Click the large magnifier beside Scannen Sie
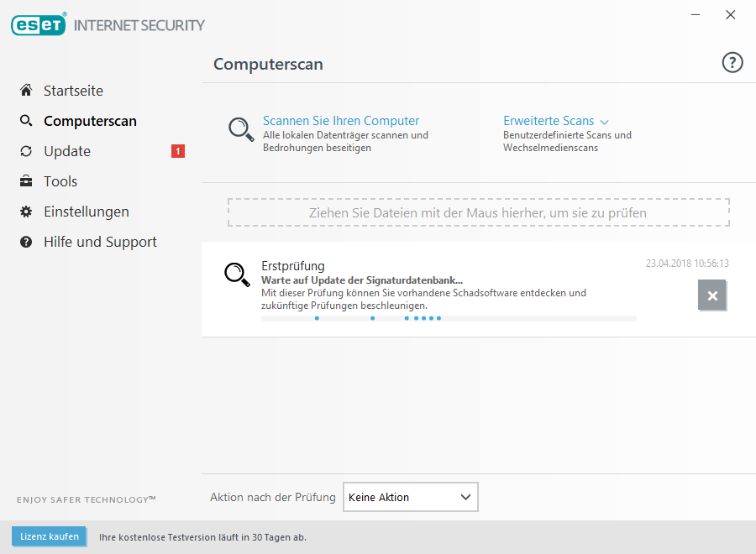The width and height of the screenshot is (756, 554). pyautogui.click(x=241, y=129)
